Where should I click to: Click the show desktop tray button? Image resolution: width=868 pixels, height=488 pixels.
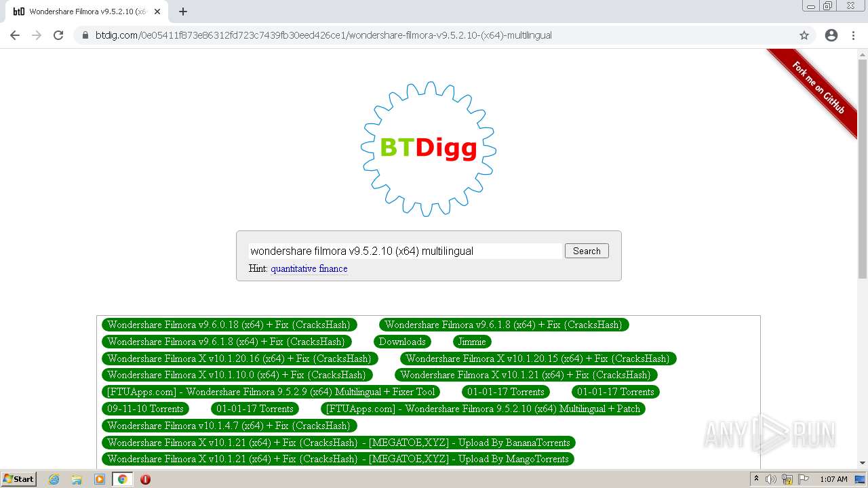click(x=861, y=479)
